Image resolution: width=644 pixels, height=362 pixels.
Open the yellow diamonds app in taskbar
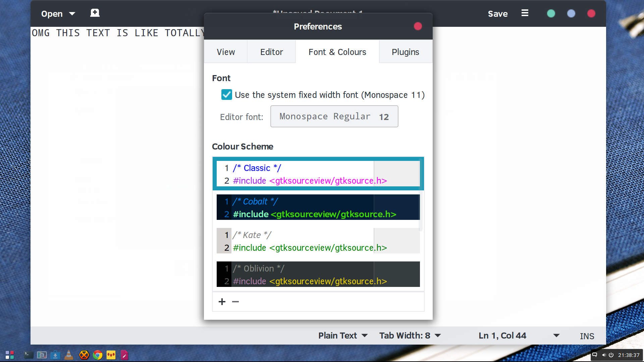pyautogui.click(x=111, y=355)
